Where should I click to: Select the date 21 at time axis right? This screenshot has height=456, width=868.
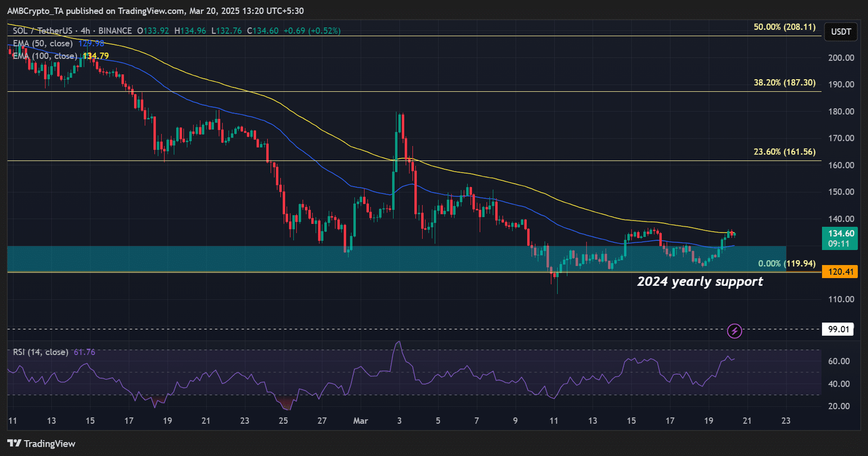pyautogui.click(x=747, y=421)
